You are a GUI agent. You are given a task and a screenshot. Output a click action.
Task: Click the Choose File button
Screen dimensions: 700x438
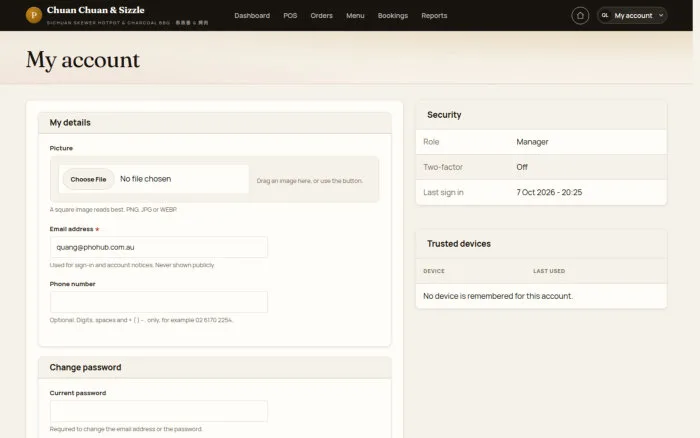[x=88, y=179]
